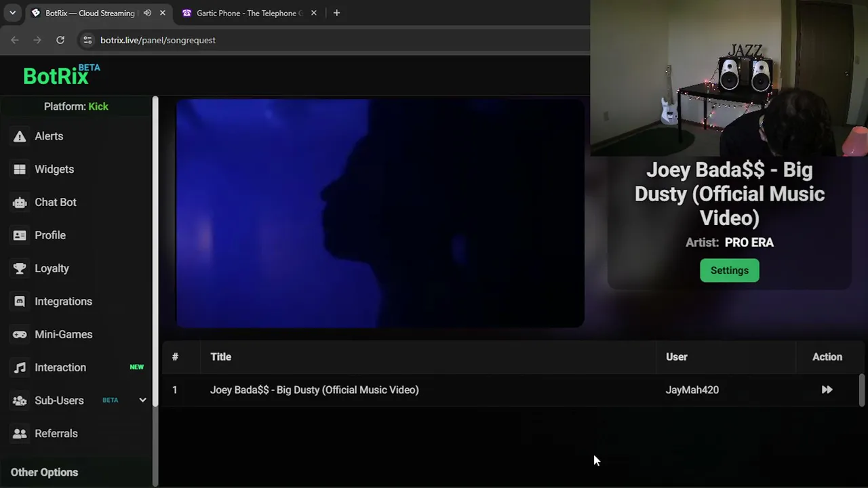
Task: Close the Gartic Phone tab
Action: click(313, 13)
